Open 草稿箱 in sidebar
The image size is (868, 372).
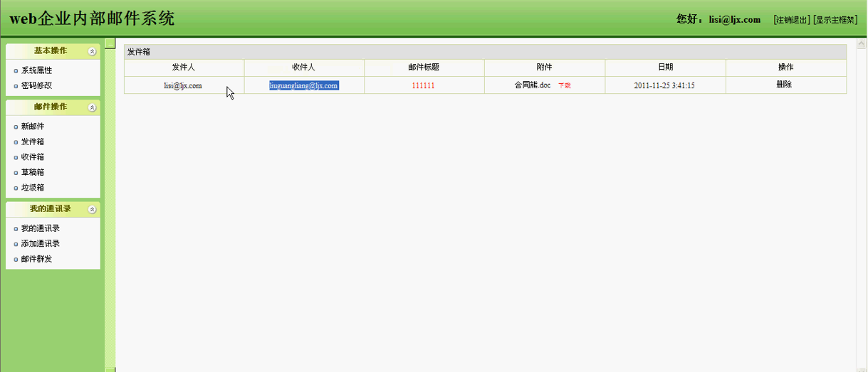click(33, 172)
